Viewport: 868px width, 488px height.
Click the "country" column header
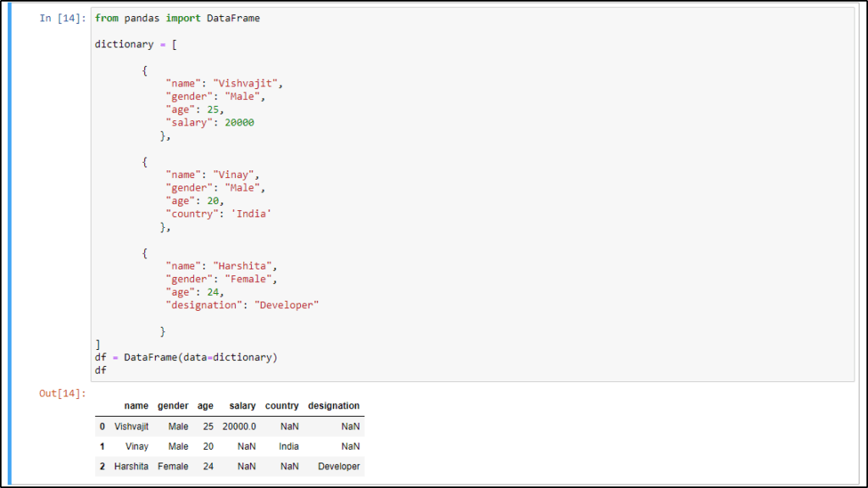[281, 406]
